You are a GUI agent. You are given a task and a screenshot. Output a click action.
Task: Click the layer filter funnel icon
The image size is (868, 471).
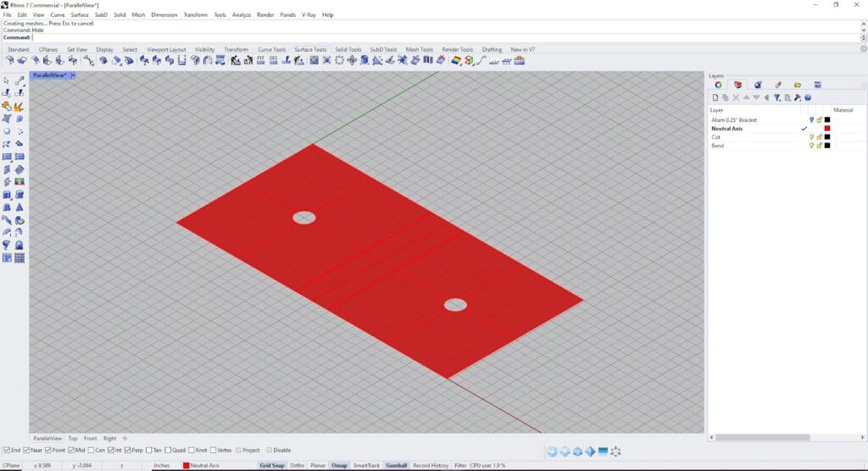tap(776, 97)
